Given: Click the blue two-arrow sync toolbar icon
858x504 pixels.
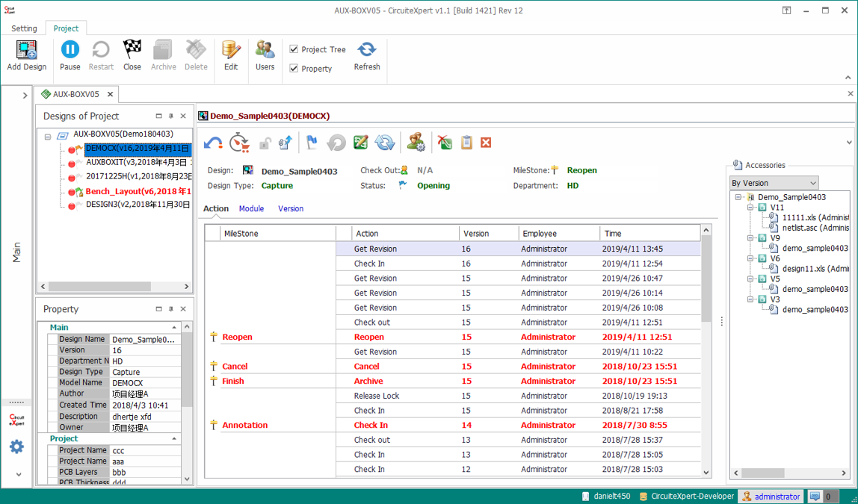Looking at the screenshot, I should click(385, 143).
